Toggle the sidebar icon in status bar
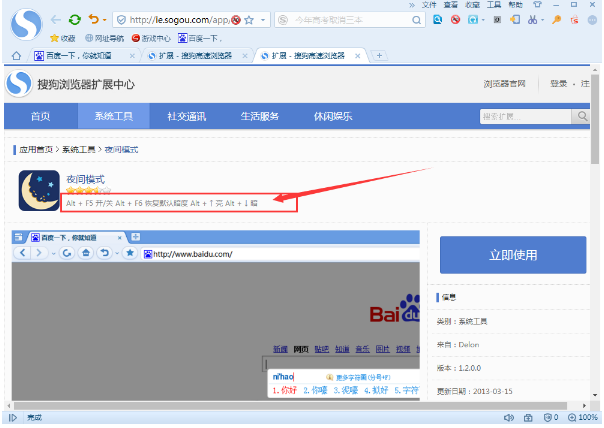The width and height of the screenshot is (604, 428). click(x=12, y=418)
